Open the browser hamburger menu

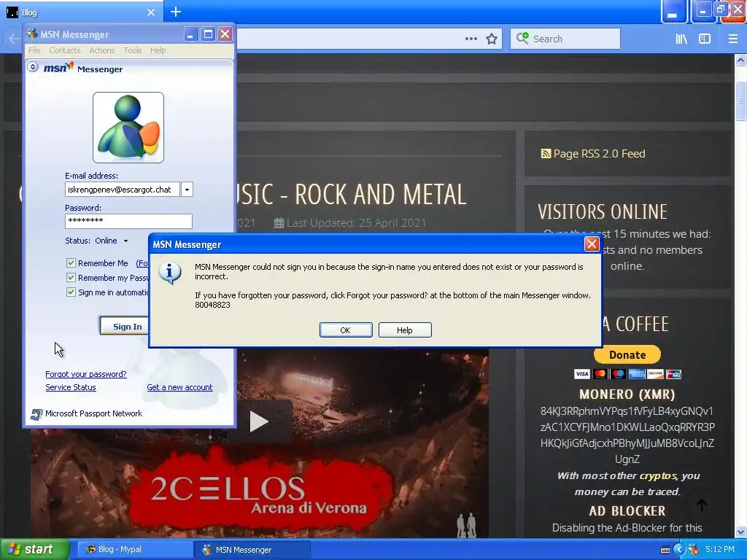tap(733, 39)
